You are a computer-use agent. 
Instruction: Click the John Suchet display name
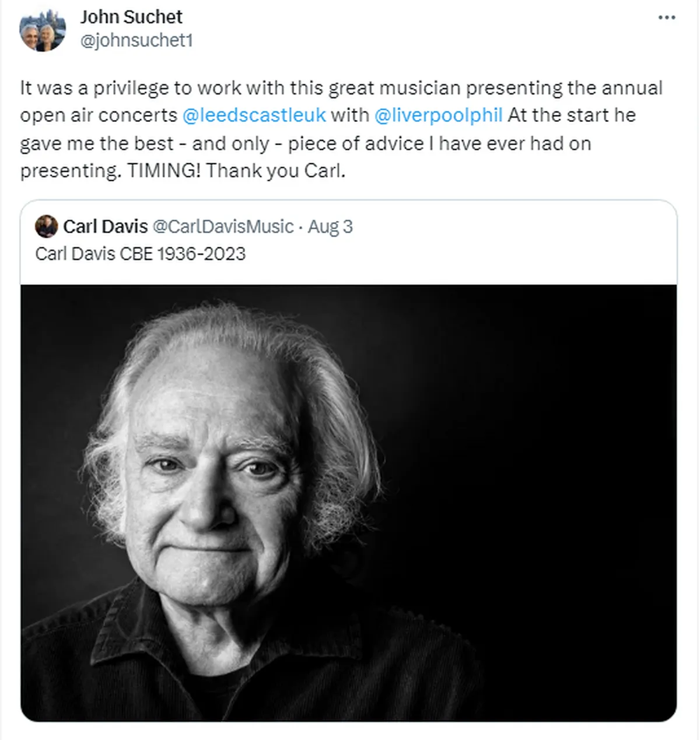132,16
